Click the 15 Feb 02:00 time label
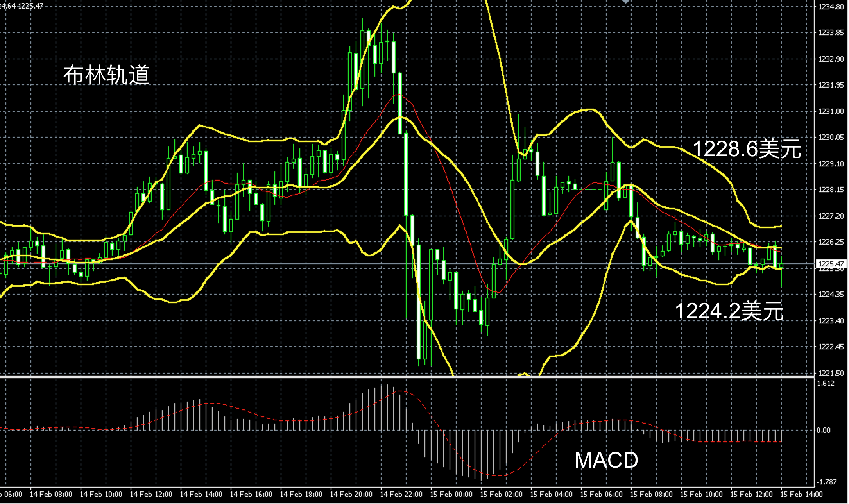 [x=501, y=494]
